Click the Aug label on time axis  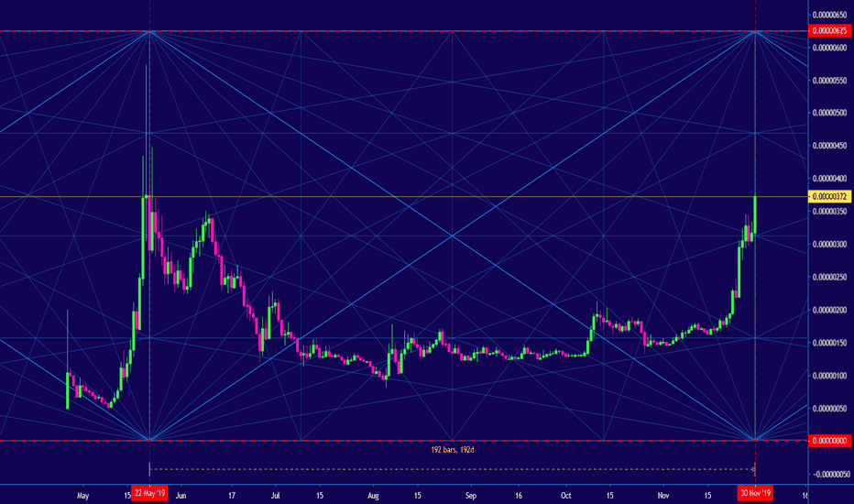tap(373, 496)
